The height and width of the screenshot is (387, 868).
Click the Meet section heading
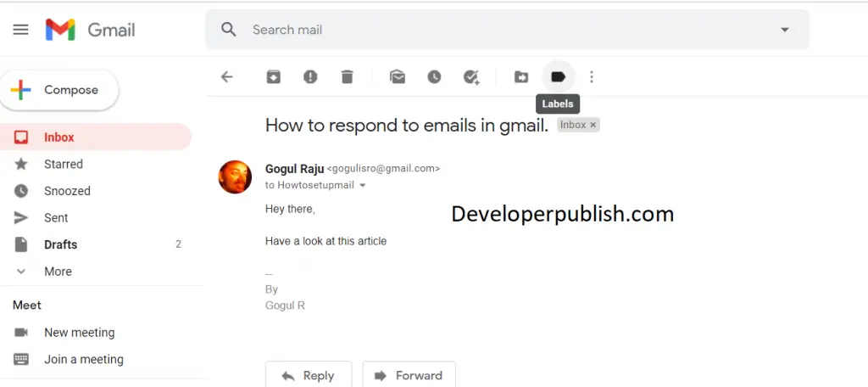click(27, 305)
